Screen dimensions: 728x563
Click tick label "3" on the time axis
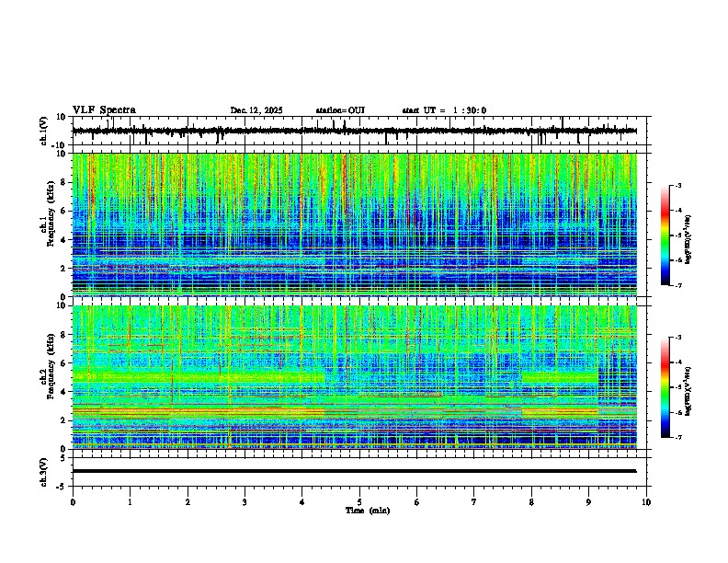tap(245, 502)
